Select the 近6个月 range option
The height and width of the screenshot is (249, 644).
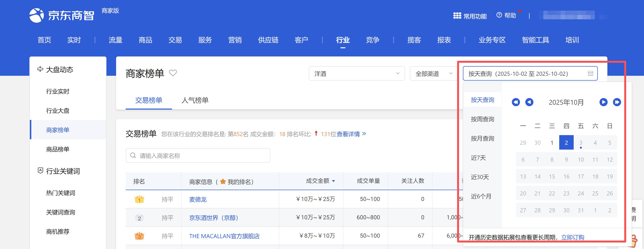(481, 196)
